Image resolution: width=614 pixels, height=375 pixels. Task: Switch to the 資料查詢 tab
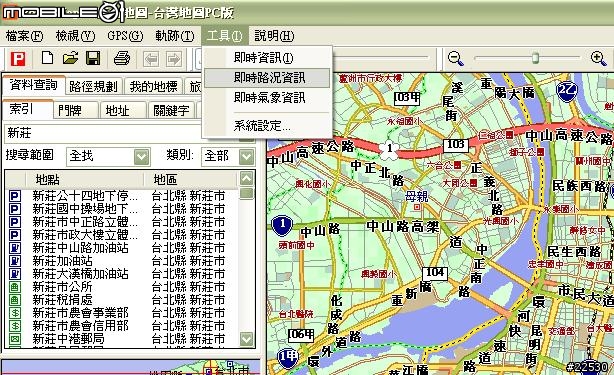click(34, 85)
